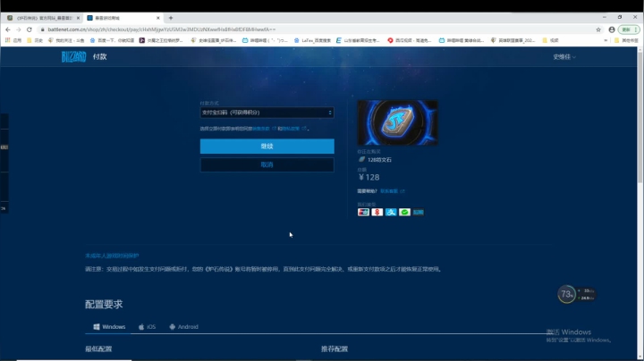Open the Chrome profile avatar icon
Viewport: 644px width, 361px height.
(x=612, y=29)
